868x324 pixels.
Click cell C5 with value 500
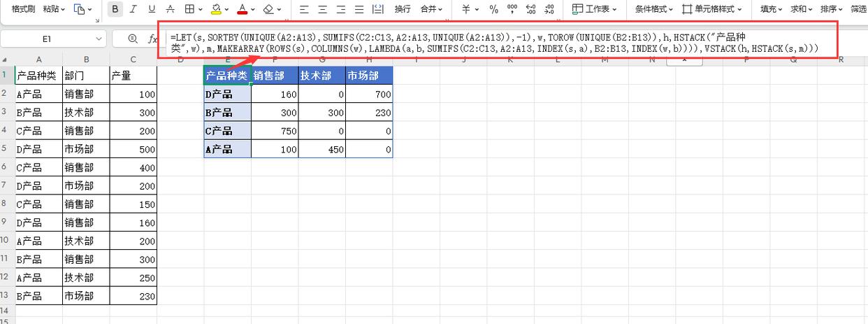133,149
